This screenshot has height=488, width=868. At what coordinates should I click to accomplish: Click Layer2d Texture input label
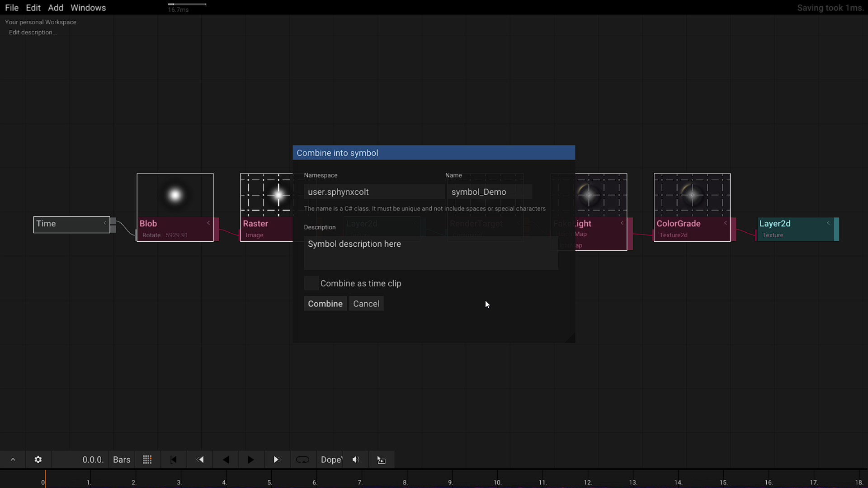click(773, 235)
